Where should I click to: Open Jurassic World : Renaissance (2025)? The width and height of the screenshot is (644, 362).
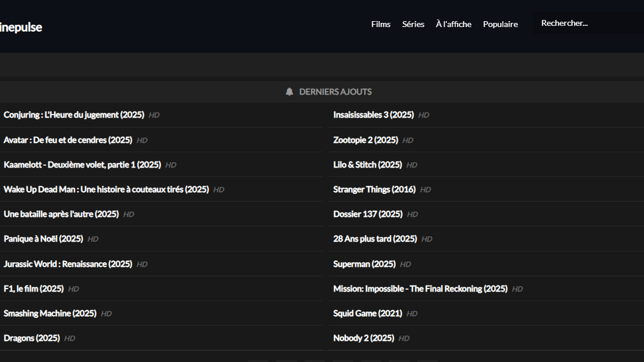(x=68, y=264)
